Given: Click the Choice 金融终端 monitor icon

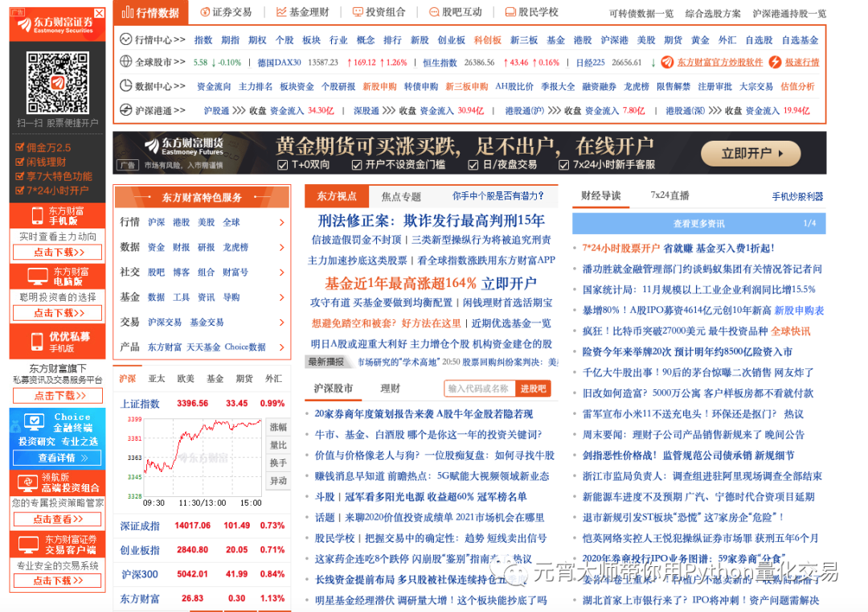Looking at the screenshot, I should (34, 422).
